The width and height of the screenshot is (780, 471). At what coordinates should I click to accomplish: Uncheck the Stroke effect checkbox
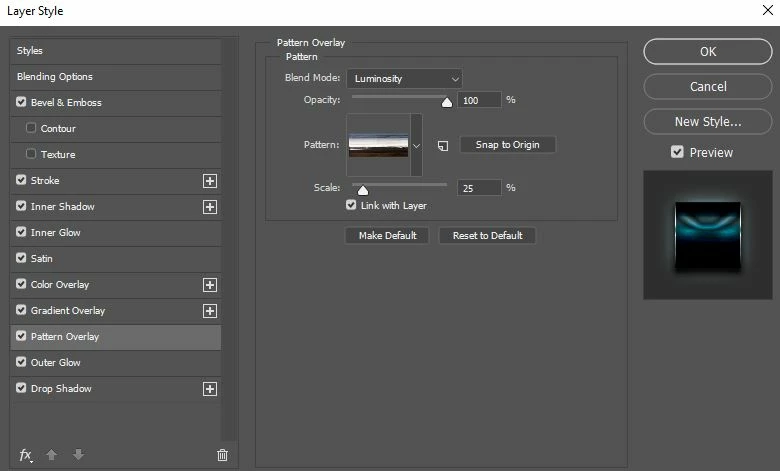tap(21, 180)
